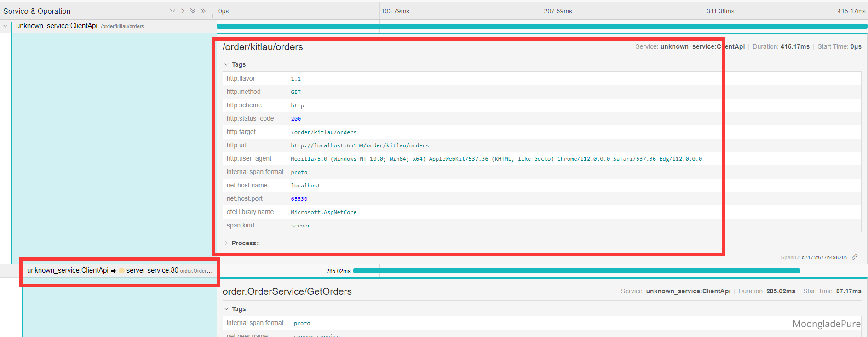
Task: Click the Expand All double chevron-down icon
Action: [x=193, y=11]
